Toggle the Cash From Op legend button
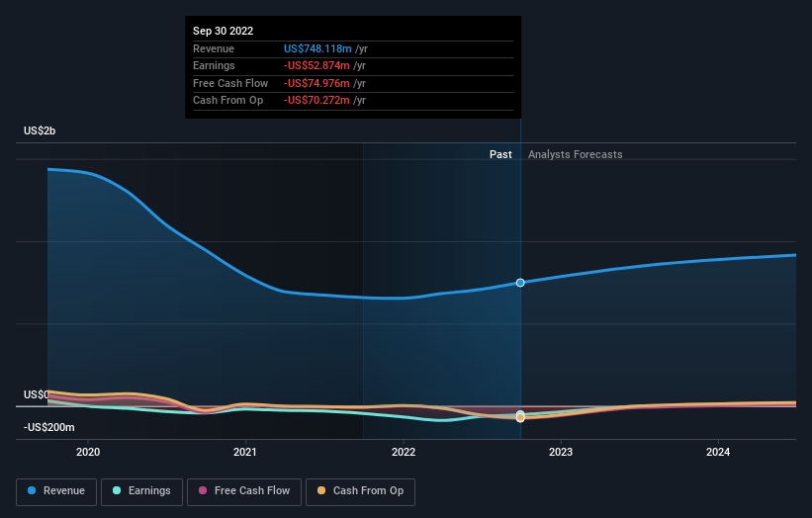 click(x=360, y=491)
